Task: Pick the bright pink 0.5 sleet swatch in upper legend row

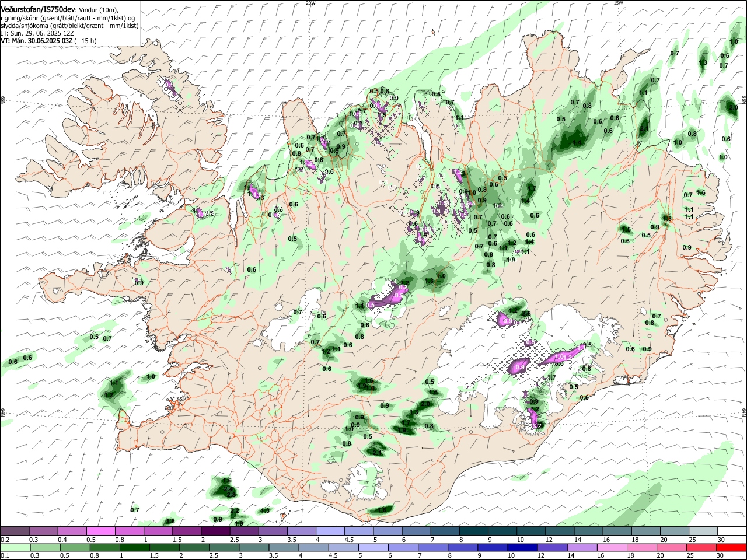Action: pos(100,531)
